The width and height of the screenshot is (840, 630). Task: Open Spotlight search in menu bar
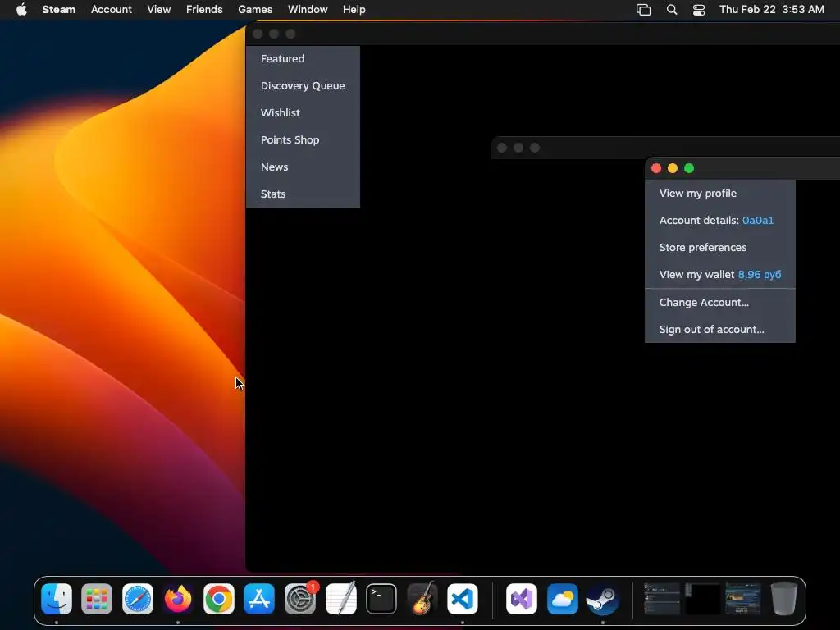(671, 9)
